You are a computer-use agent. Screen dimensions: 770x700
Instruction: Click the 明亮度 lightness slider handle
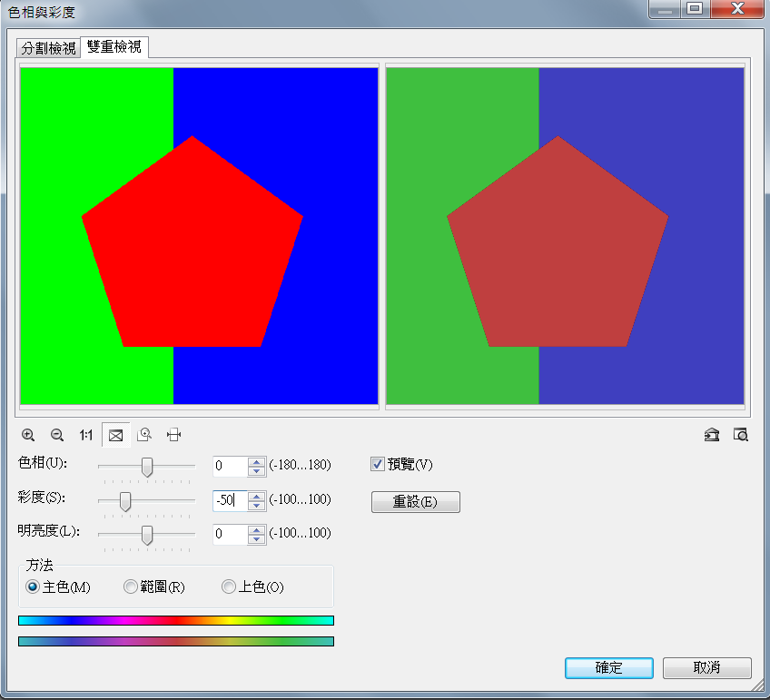pyautogui.click(x=147, y=535)
